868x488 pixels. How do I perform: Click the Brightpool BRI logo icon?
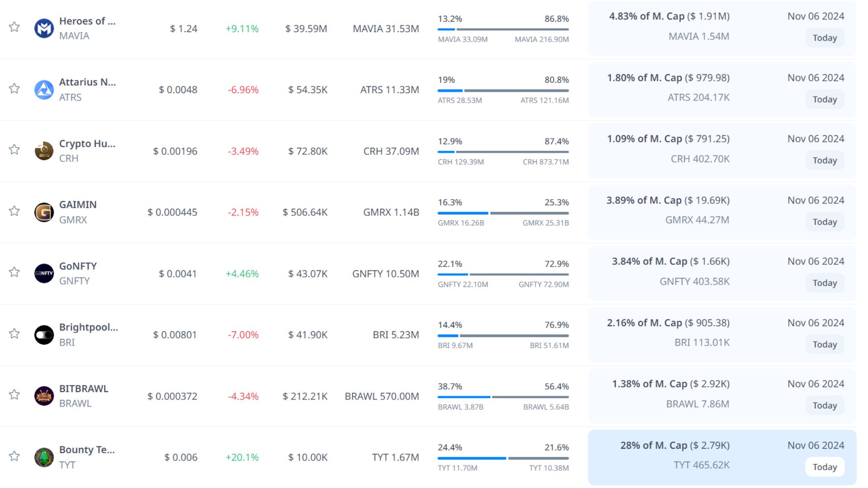tap(44, 335)
